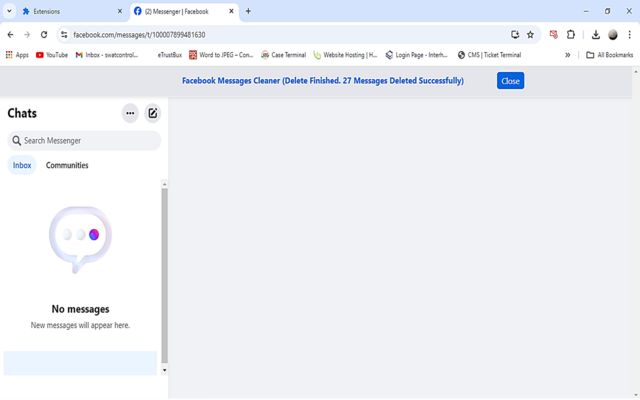Open the Chrome profile avatar
The image size is (640, 400).
pos(613,35)
